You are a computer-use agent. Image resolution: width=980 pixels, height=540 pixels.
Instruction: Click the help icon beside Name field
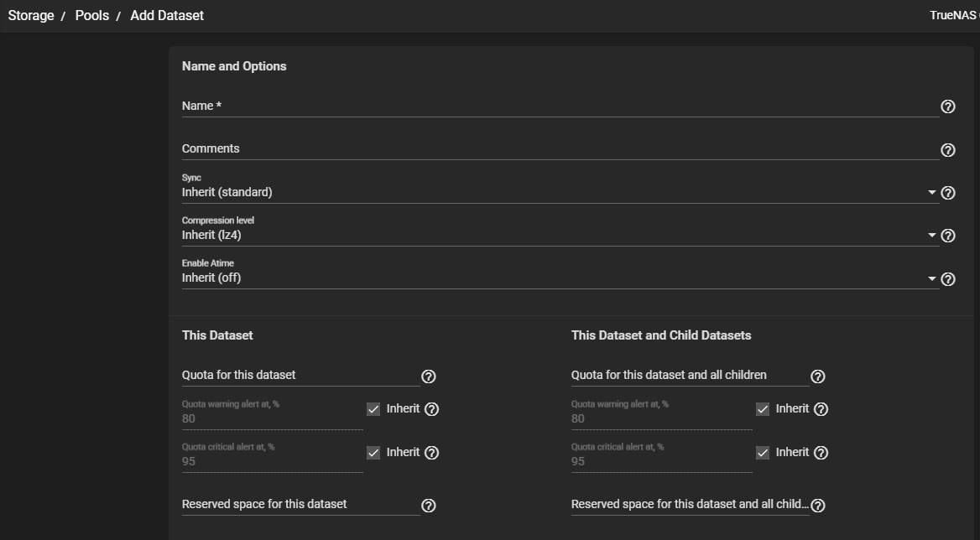pyautogui.click(x=948, y=106)
